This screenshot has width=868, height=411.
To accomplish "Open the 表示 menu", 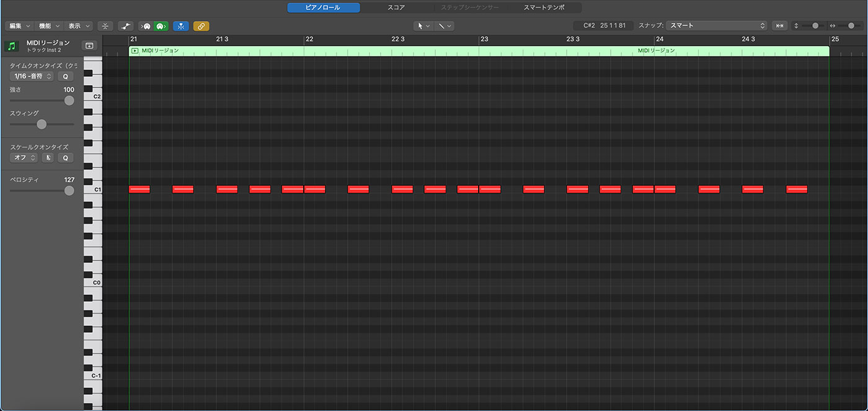I will tap(78, 26).
